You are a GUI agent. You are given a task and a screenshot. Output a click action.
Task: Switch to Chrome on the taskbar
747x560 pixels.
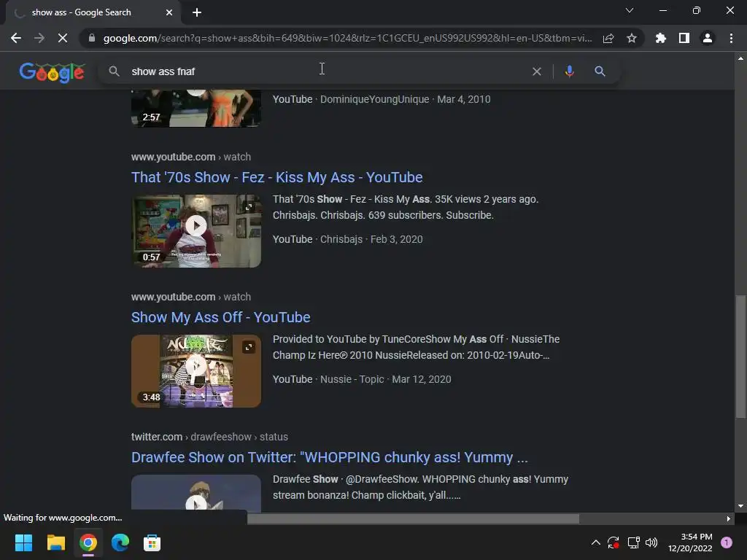click(88, 542)
